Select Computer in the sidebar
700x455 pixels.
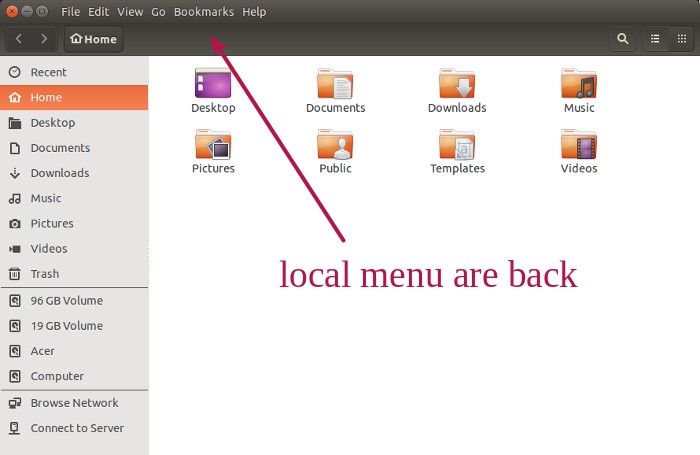click(x=74, y=376)
